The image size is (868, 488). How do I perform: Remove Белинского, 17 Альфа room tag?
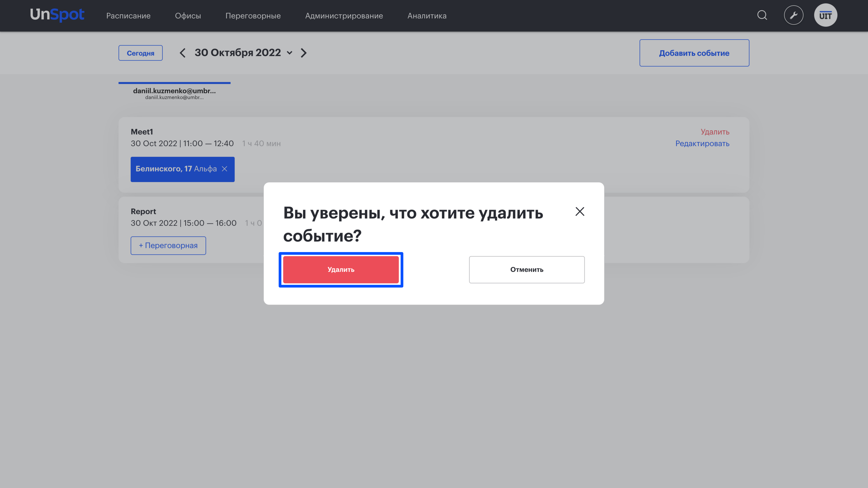point(225,169)
